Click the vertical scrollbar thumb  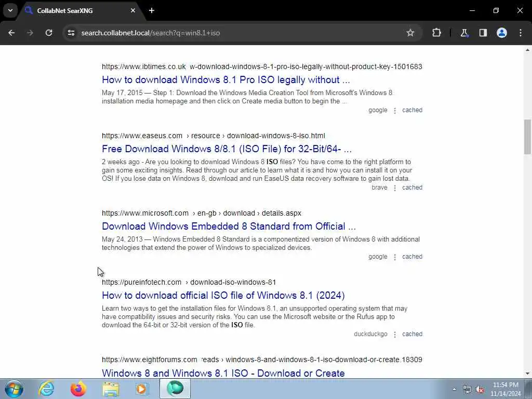[527, 137]
